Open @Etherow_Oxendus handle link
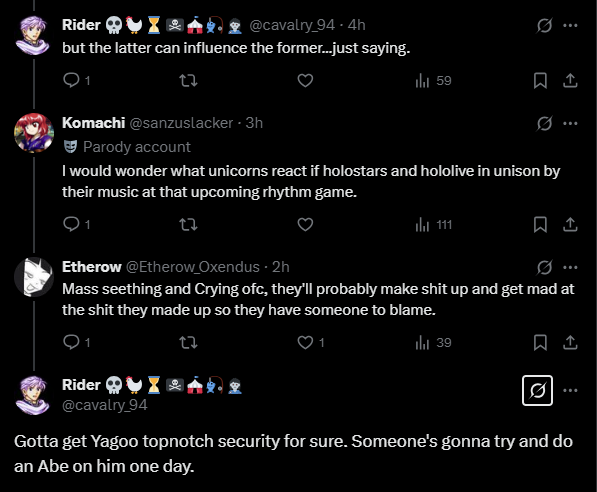The height and width of the screenshot is (492, 597). (x=193, y=267)
